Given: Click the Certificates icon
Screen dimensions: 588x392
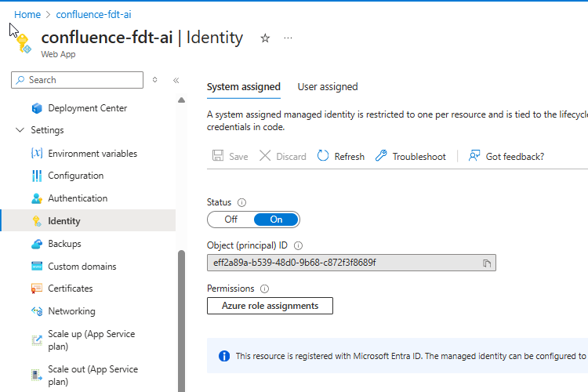Looking at the screenshot, I should [37, 289].
